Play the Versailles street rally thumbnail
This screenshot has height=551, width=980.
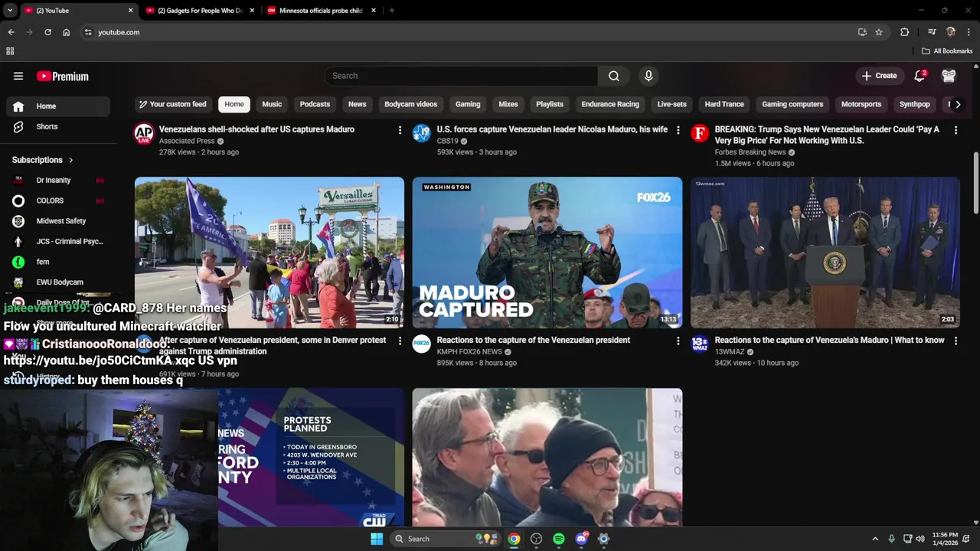(x=269, y=253)
